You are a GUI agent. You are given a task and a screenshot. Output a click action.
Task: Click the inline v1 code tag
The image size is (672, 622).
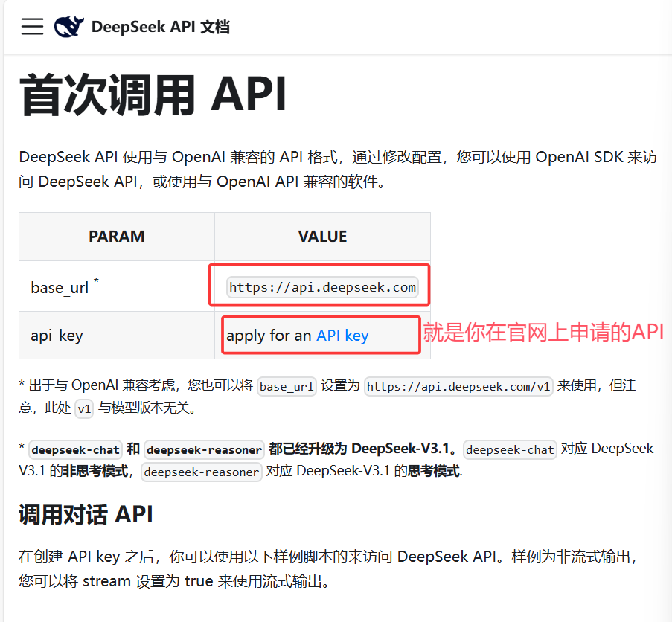point(84,408)
